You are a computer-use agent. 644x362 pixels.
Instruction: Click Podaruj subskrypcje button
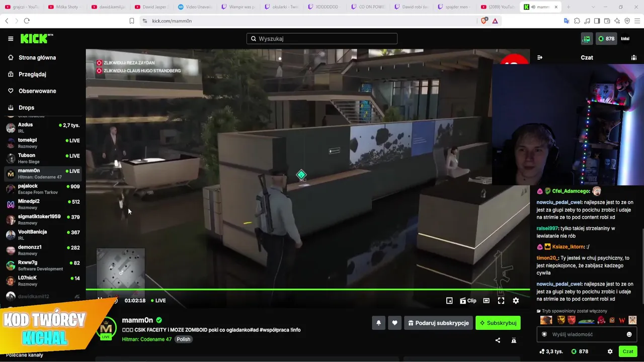tap(438, 323)
